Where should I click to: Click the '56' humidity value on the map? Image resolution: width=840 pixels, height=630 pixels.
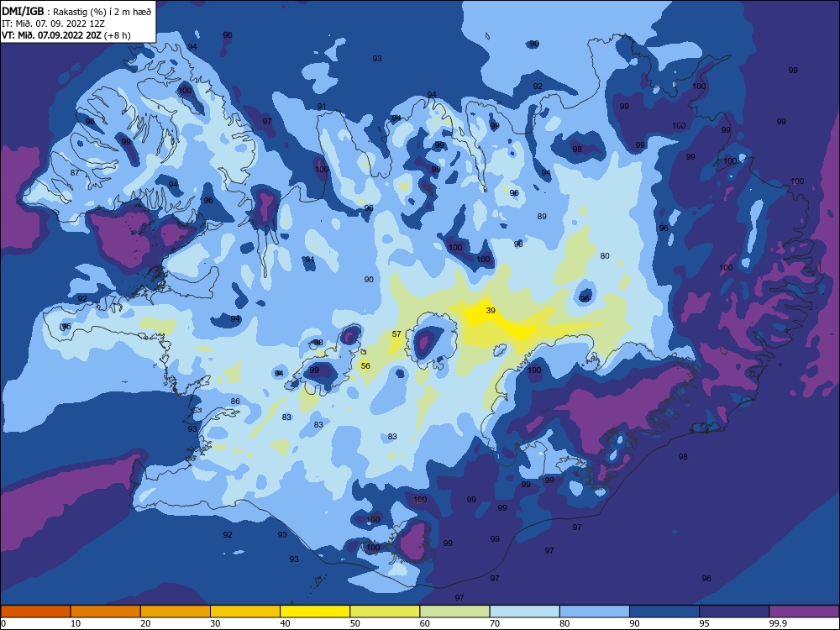pos(365,366)
